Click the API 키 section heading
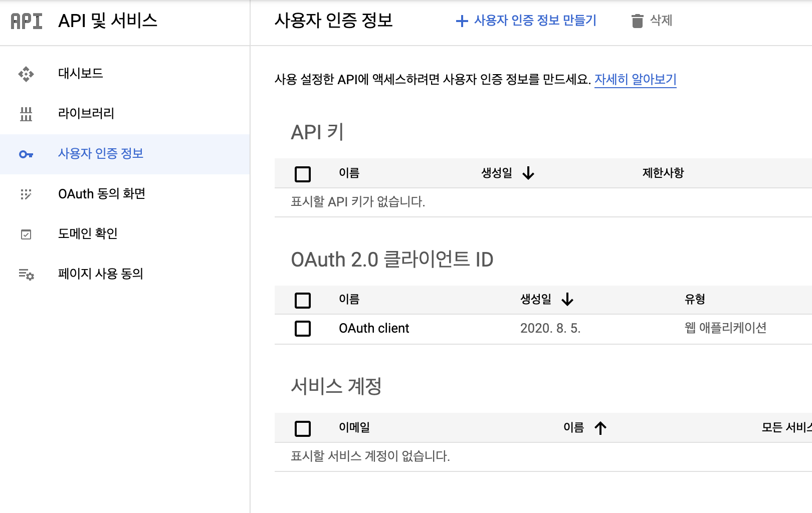Screen dimensions: 812x513 [x=317, y=132]
